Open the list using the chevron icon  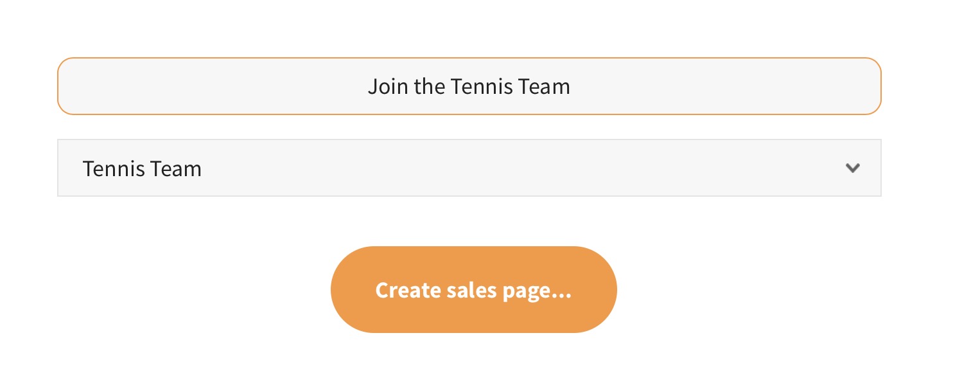[852, 168]
